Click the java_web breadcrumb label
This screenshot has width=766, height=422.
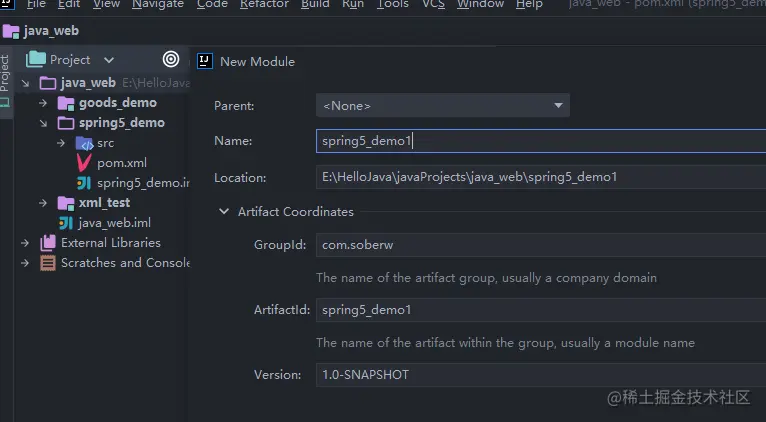[51, 31]
